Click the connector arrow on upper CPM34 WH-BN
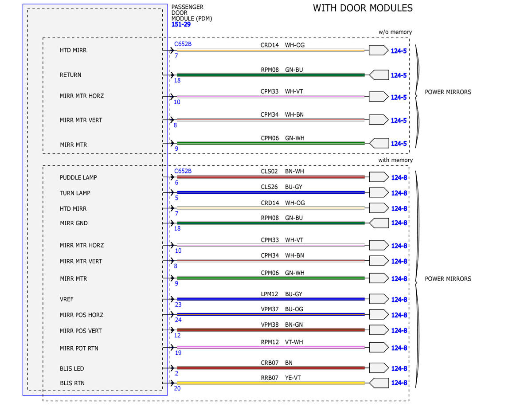 click(379, 120)
